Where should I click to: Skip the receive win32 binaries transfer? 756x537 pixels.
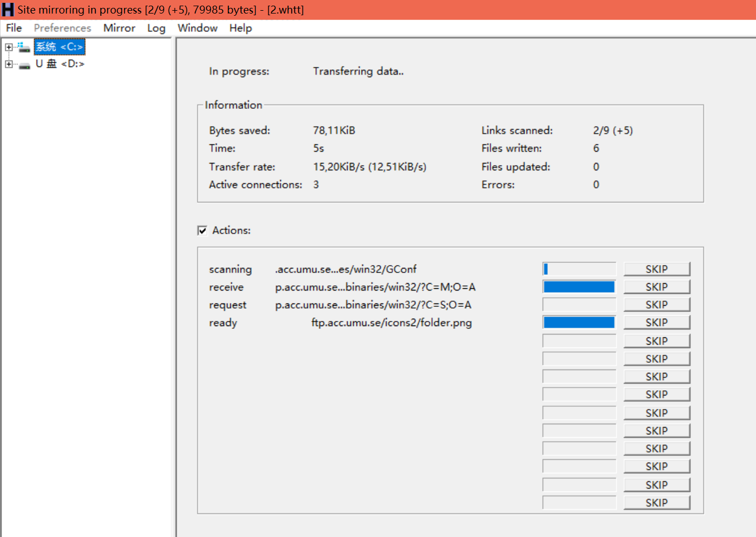pos(657,287)
